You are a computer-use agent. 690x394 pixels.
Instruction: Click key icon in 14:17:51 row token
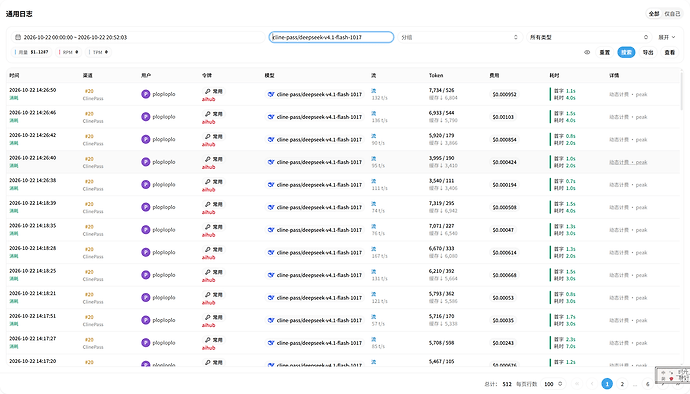(x=208, y=317)
